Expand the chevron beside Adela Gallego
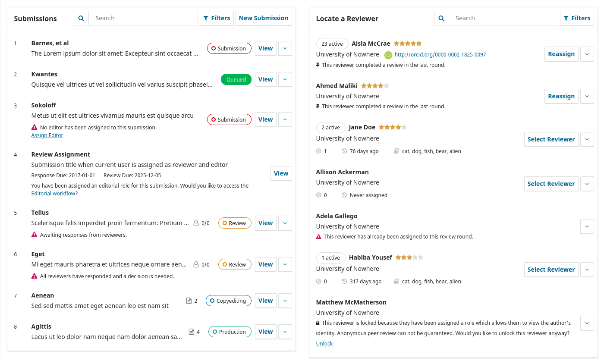Screen dimensions: 604x364 point(587,226)
